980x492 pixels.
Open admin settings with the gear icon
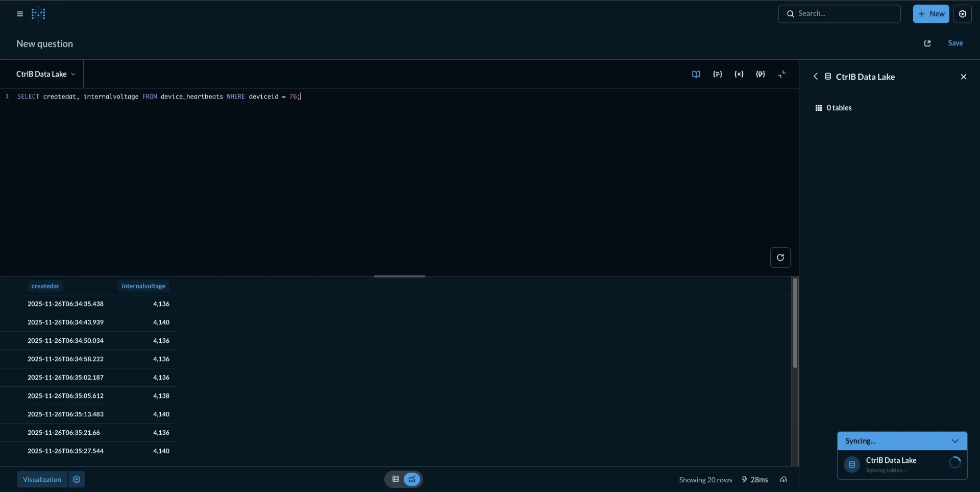point(963,14)
